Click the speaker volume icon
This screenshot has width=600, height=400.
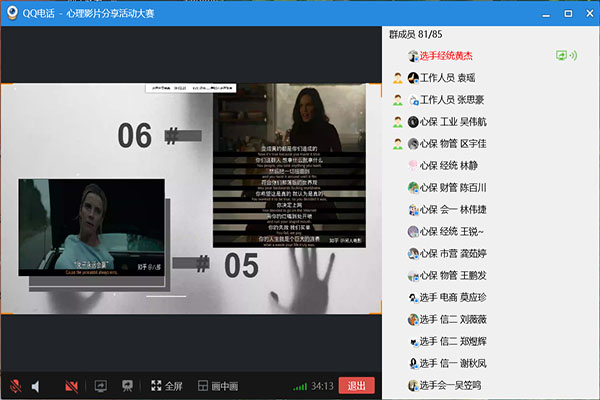click(x=36, y=386)
